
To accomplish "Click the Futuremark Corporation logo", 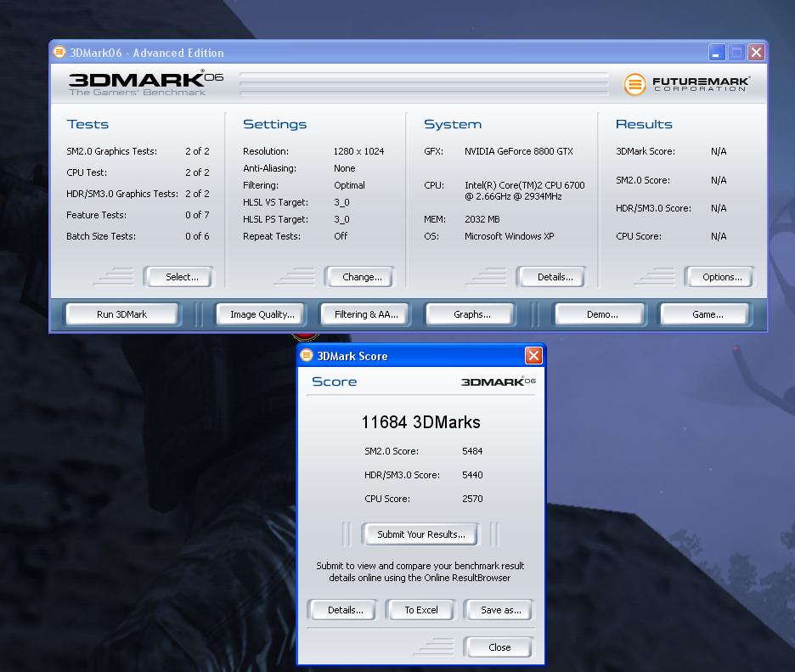I will point(686,84).
